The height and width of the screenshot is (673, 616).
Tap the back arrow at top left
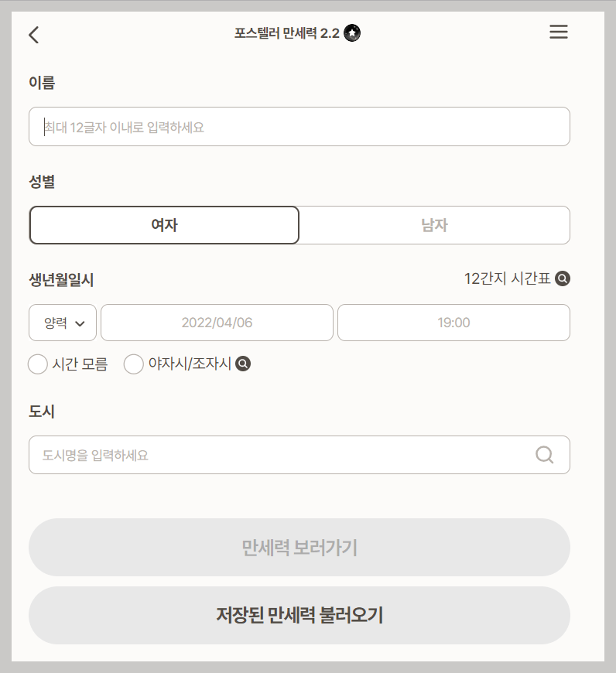[33, 34]
